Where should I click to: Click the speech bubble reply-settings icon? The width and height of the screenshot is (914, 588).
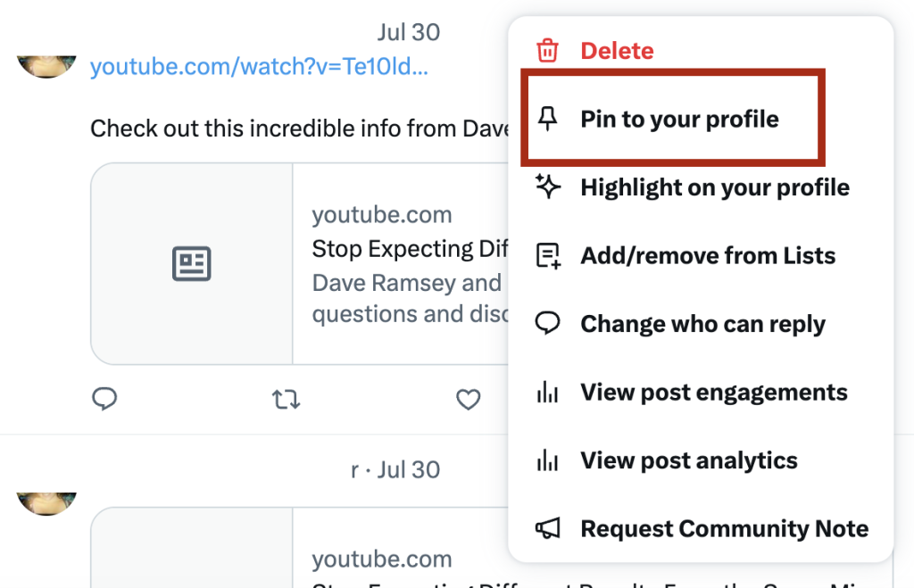click(x=547, y=324)
